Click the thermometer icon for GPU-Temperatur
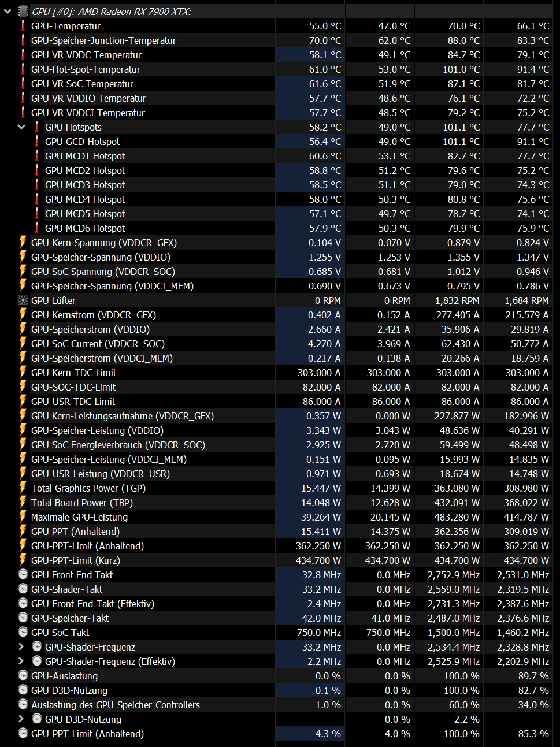 click(x=23, y=26)
